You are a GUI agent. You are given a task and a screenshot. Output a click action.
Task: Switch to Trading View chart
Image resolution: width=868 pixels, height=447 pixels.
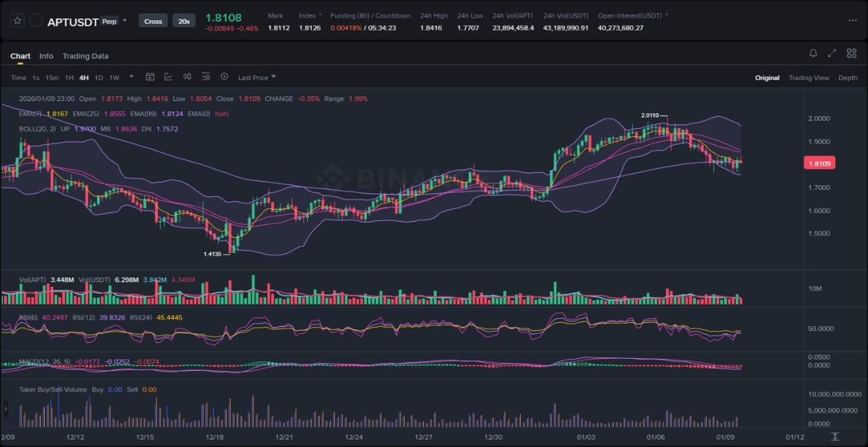click(x=808, y=78)
